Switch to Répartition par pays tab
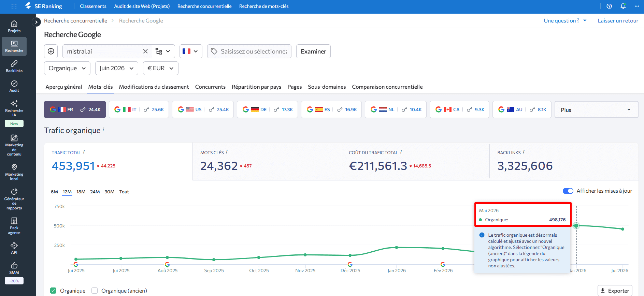 tap(257, 87)
